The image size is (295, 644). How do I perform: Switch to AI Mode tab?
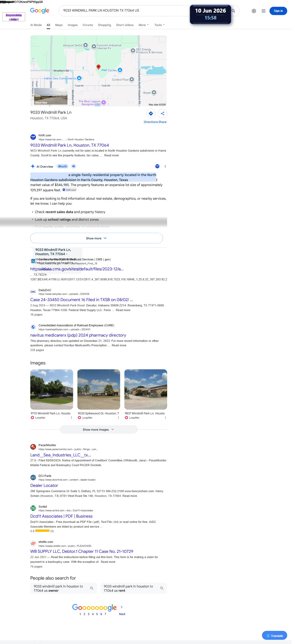pos(36,25)
